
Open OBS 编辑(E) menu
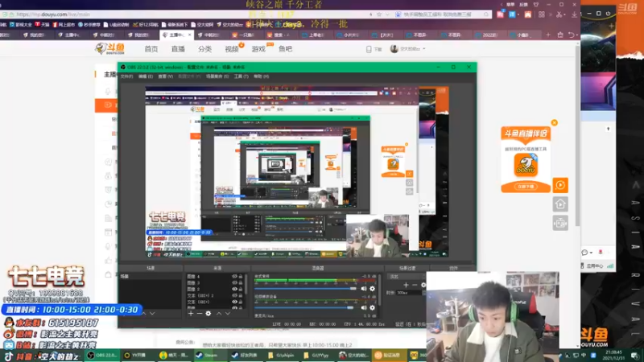click(x=146, y=76)
